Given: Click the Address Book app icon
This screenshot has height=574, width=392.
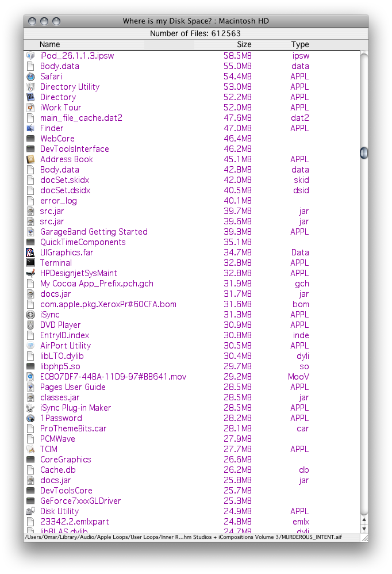Looking at the screenshot, I should [x=30, y=159].
